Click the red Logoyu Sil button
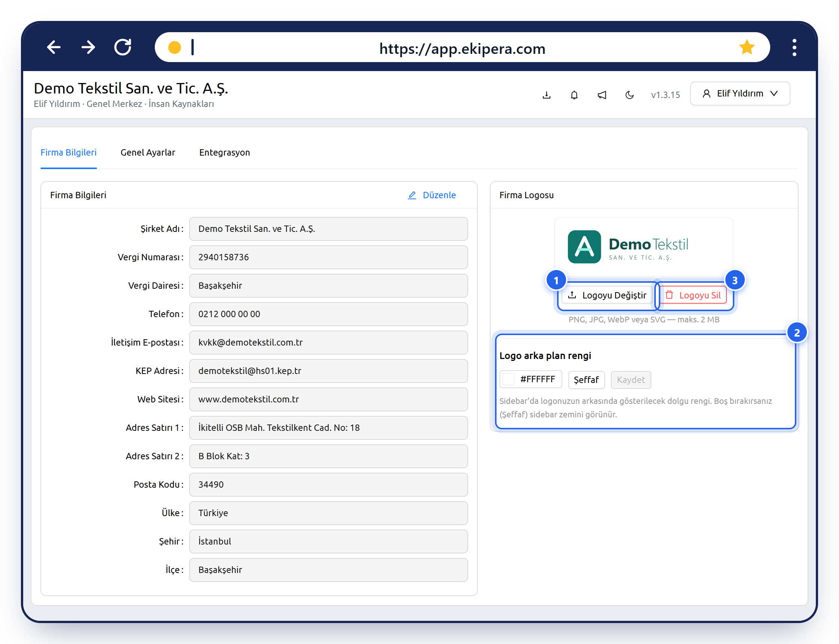839x644 pixels. [x=693, y=295]
